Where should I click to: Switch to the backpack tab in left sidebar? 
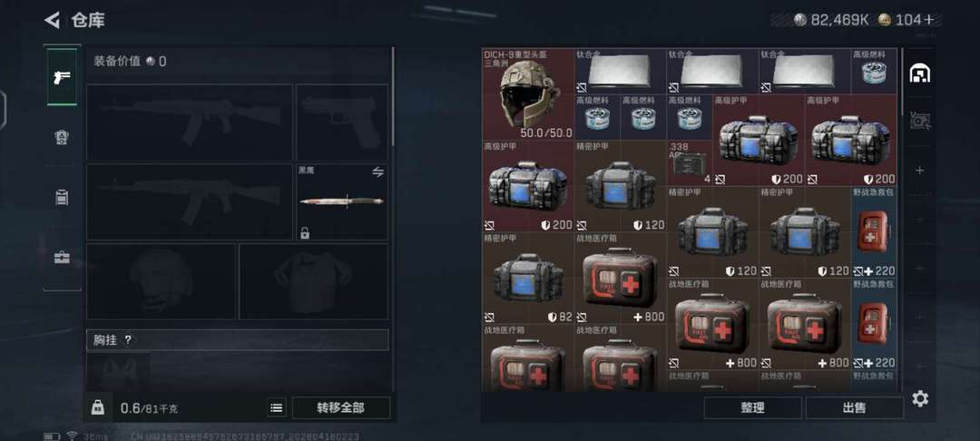(62, 137)
